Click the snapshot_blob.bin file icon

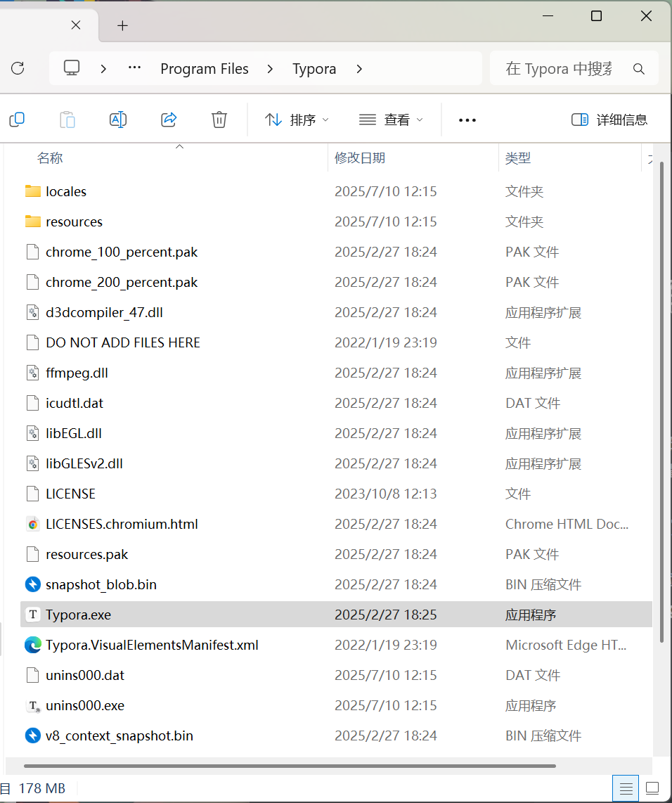tap(32, 584)
